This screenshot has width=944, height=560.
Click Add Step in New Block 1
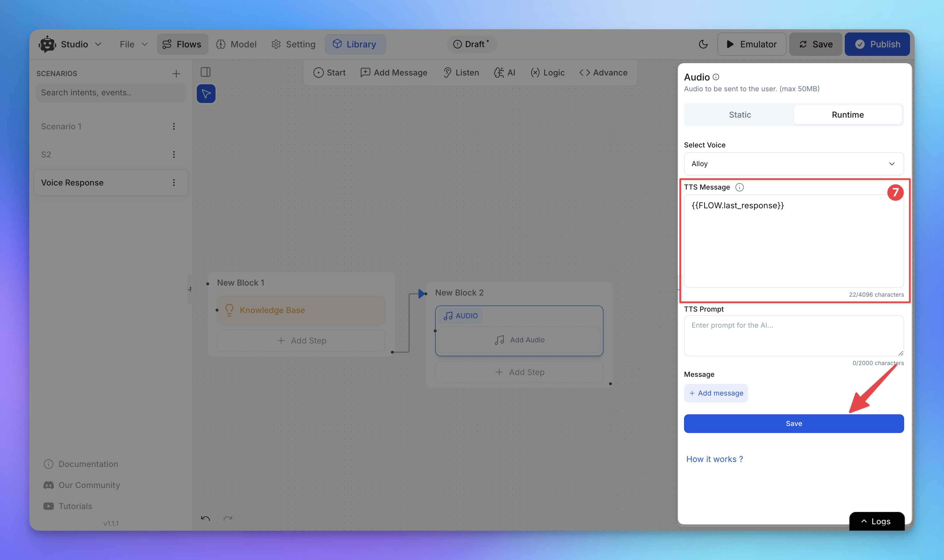pyautogui.click(x=301, y=341)
